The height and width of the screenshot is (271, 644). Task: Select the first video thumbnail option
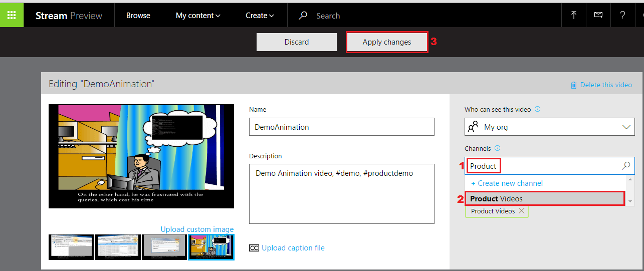click(x=71, y=247)
